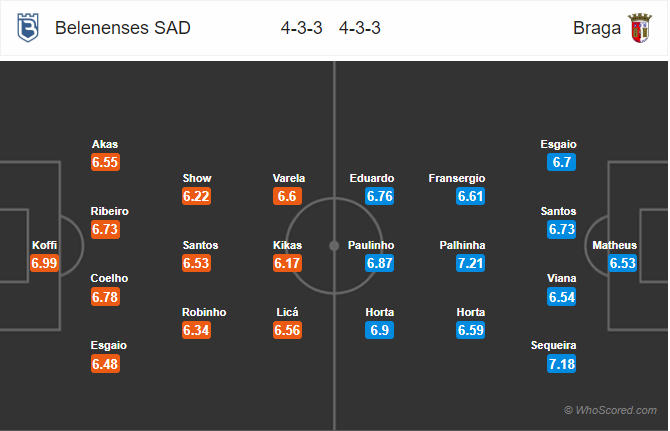The image size is (670, 431).
Task: Select Show's 6.22 rating badge
Action: 197,196
